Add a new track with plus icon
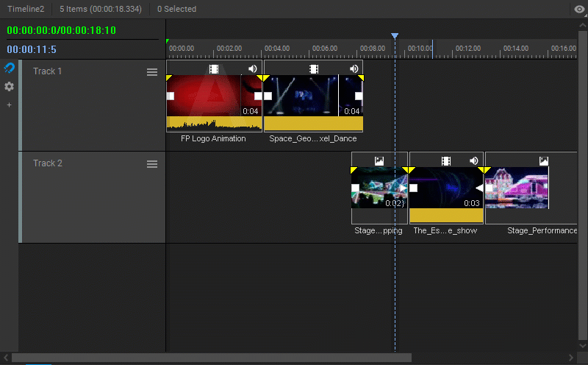Image resolution: width=588 pixels, height=365 pixels. click(x=9, y=105)
